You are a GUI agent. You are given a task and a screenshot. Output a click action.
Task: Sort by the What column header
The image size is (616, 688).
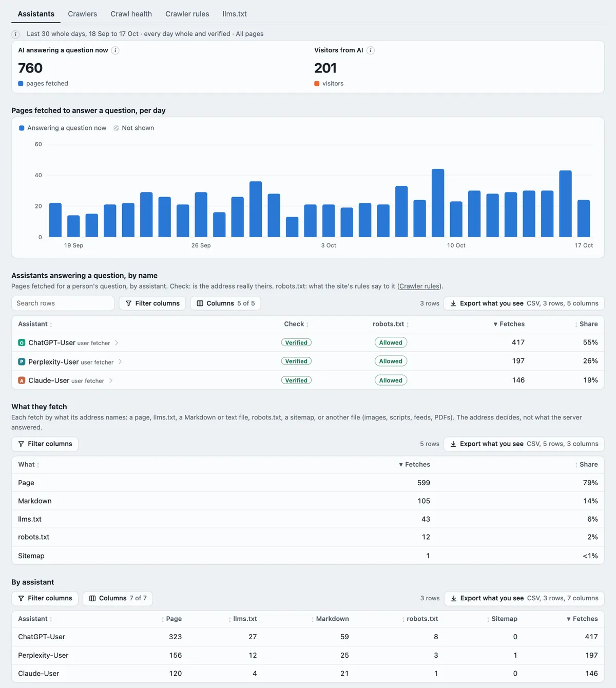click(29, 465)
